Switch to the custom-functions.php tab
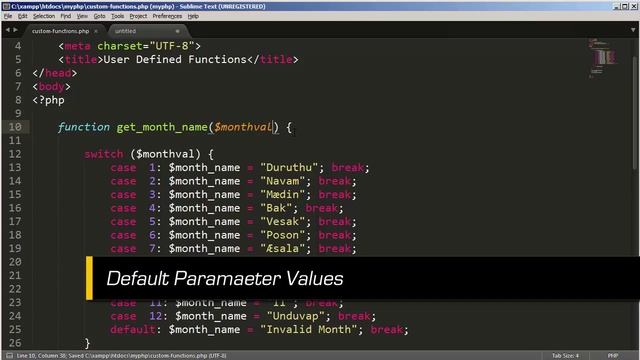 [x=60, y=31]
